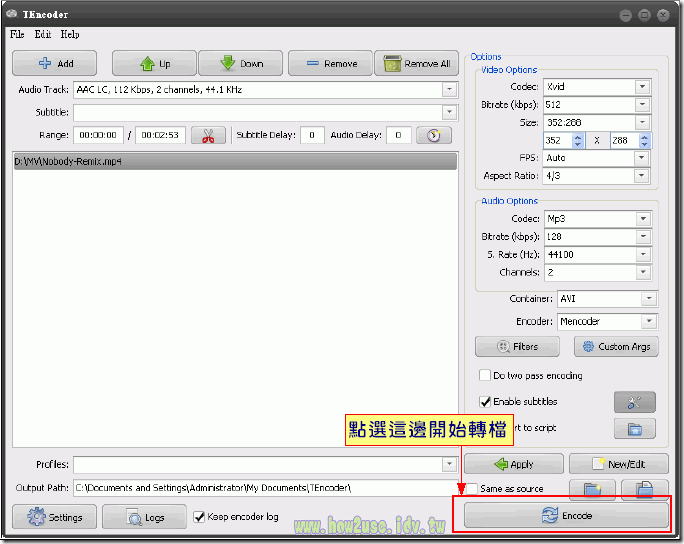Uncheck Enable subtitles checkbox
This screenshot has height=544, width=684.
(x=486, y=402)
